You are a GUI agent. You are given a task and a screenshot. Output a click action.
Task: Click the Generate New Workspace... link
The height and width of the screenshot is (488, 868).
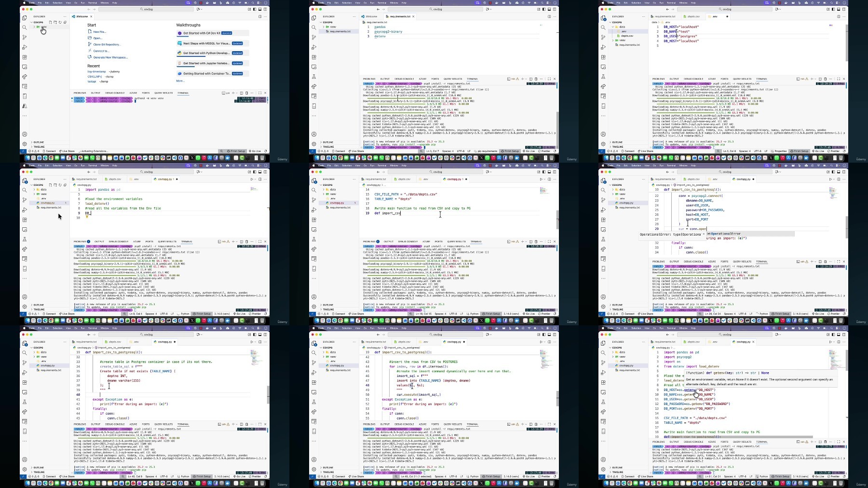pyautogui.click(x=110, y=57)
